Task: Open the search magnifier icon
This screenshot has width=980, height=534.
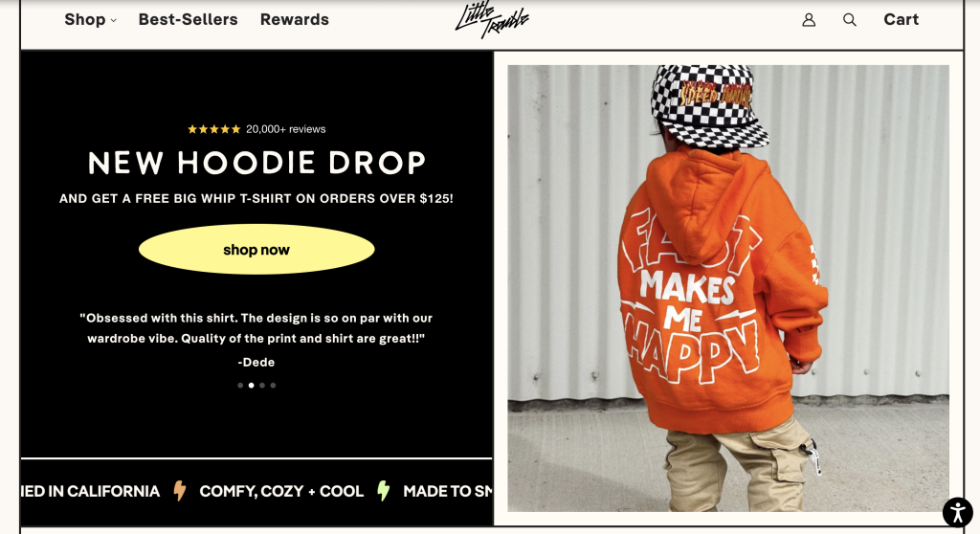Action: pyautogui.click(x=850, y=20)
